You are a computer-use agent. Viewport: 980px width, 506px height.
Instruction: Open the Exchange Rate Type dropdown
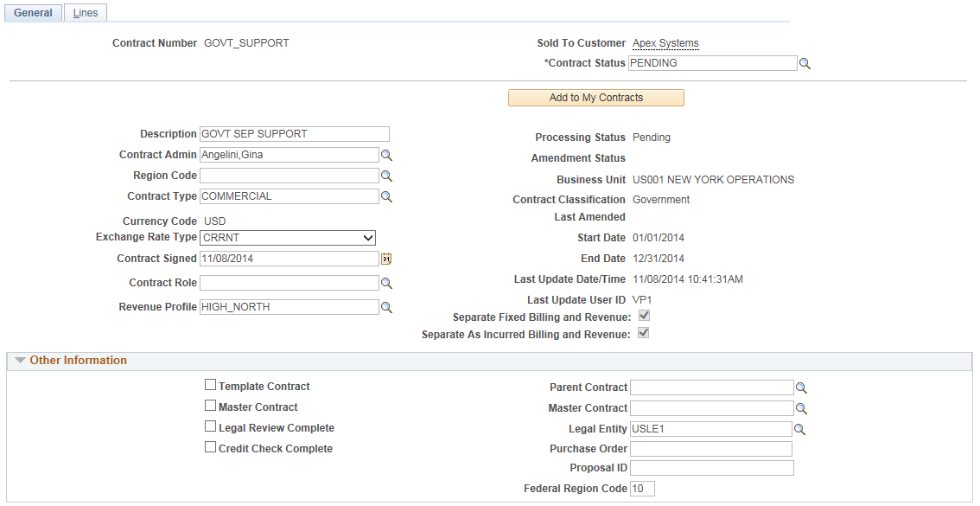366,237
